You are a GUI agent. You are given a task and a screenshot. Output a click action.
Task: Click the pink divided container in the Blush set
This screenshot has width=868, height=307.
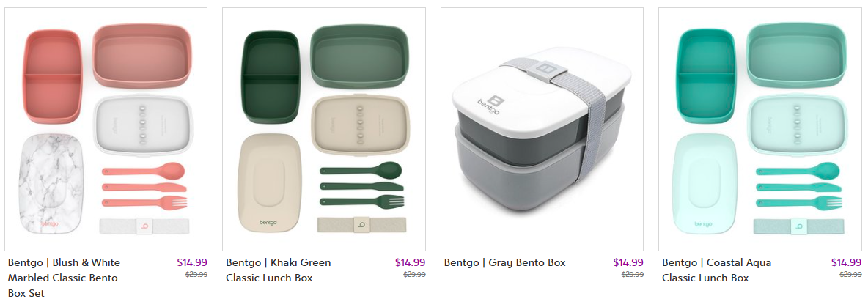[x=53, y=76]
